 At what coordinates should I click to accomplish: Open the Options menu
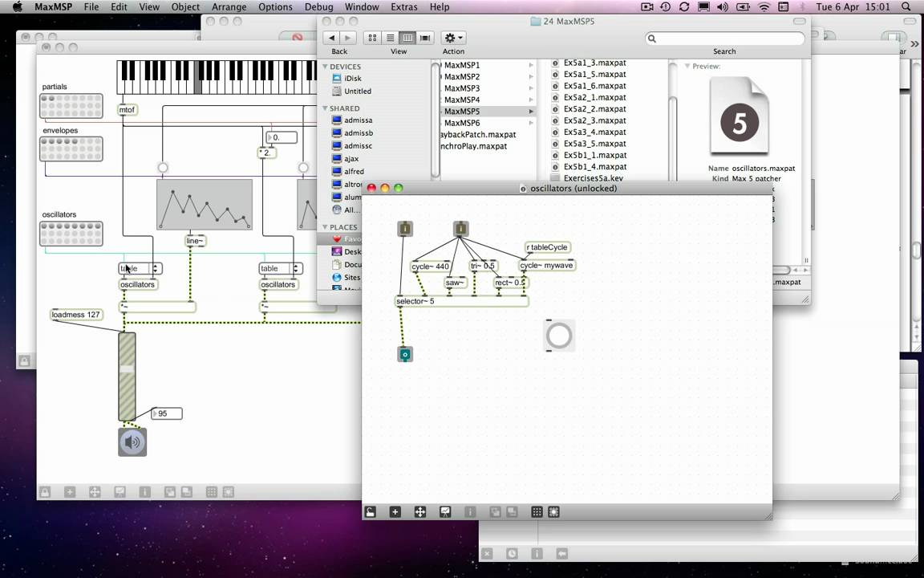[x=275, y=7]
